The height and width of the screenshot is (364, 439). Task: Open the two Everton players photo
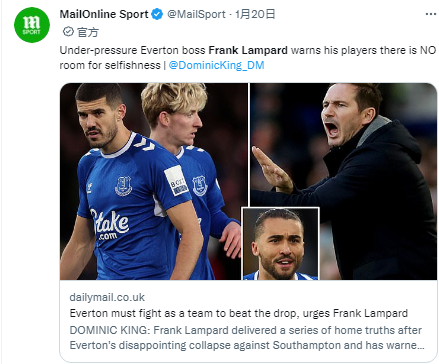pyautogui.click(x=154, y=181)
